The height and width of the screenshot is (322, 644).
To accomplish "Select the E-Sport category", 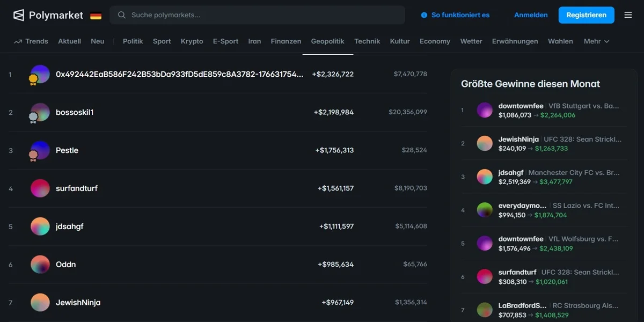I will [x=225, y=41].
